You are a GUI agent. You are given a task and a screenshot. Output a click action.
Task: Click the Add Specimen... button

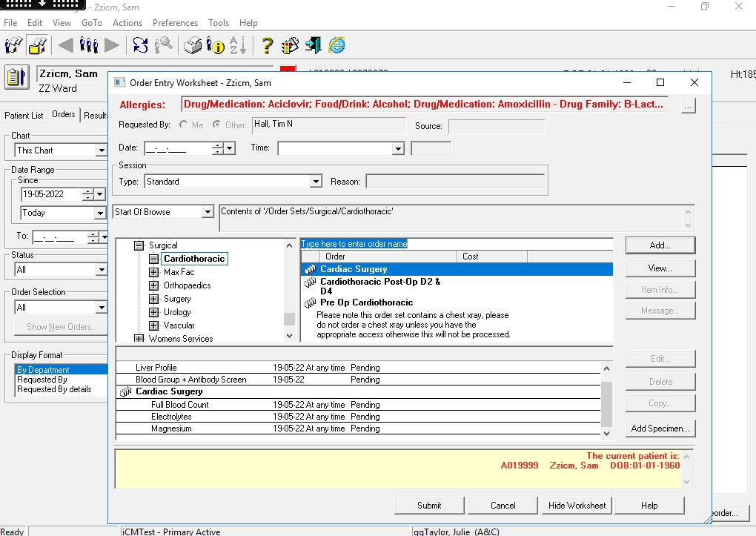(x=660, y=429)
